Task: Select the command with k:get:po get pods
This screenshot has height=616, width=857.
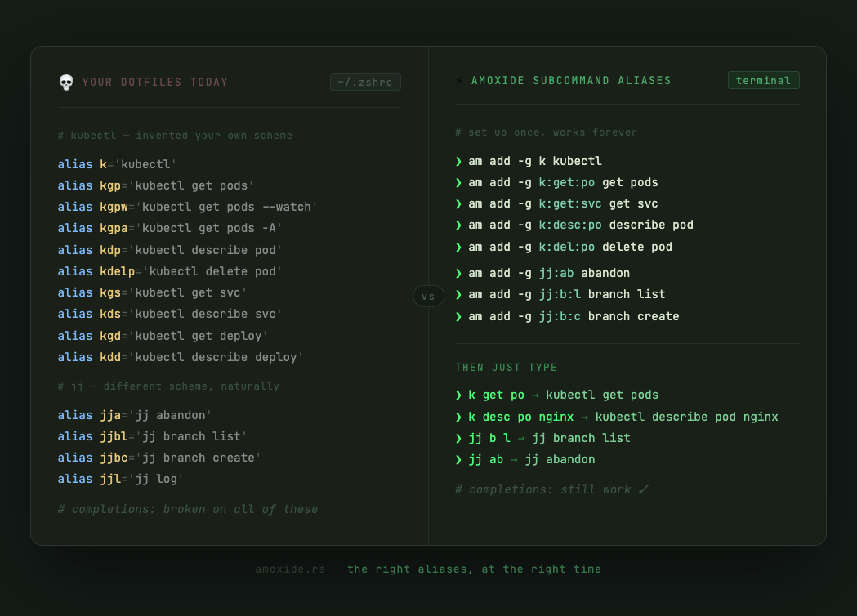Action: click(x=556, y=182)
